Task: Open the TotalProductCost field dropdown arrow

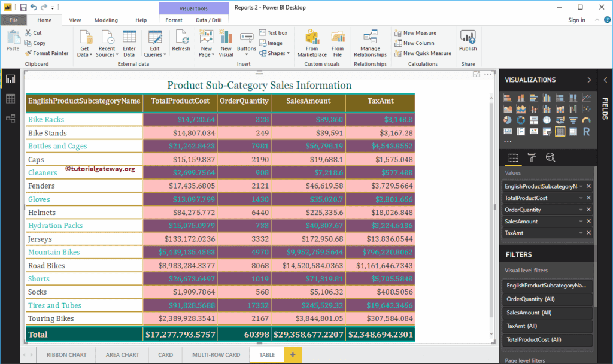Action: click(x=580, y=198)
